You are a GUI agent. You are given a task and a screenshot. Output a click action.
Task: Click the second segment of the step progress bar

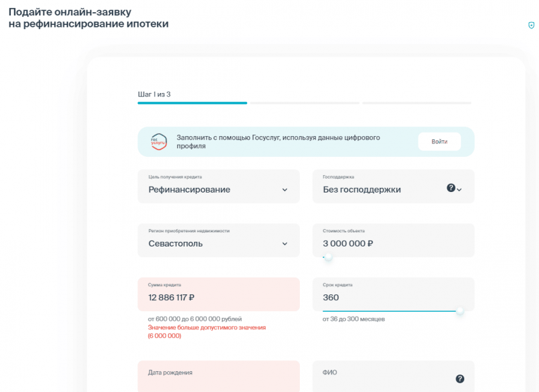(305, 103)
